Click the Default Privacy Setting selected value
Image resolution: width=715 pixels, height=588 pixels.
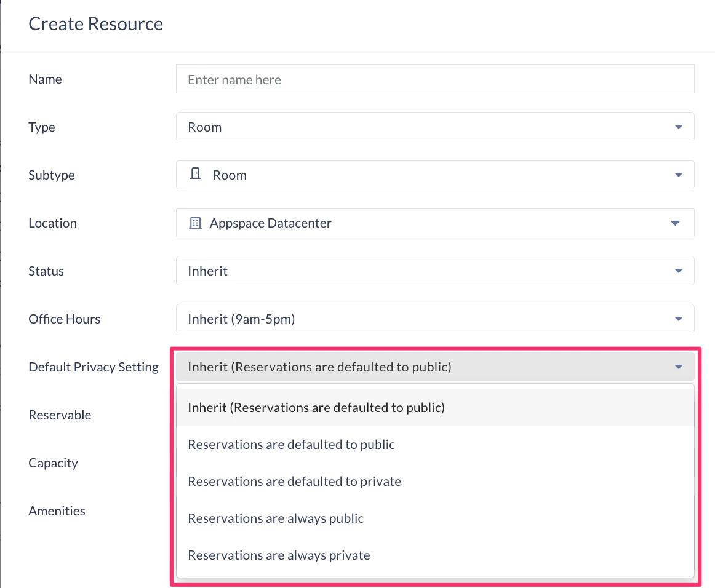(x=319, y=367)
